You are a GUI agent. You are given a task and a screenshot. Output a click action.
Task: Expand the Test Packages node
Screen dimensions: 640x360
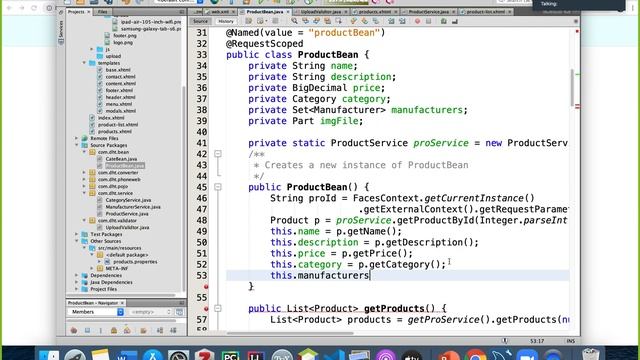coord(77,234)
